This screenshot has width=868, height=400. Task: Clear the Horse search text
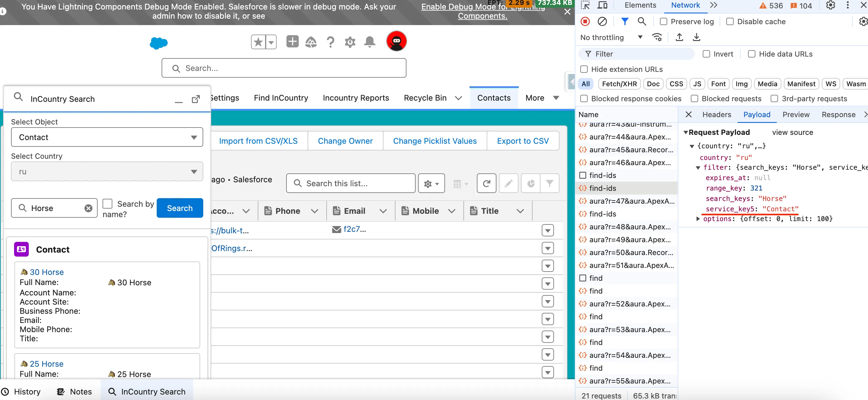pos(88,208)
